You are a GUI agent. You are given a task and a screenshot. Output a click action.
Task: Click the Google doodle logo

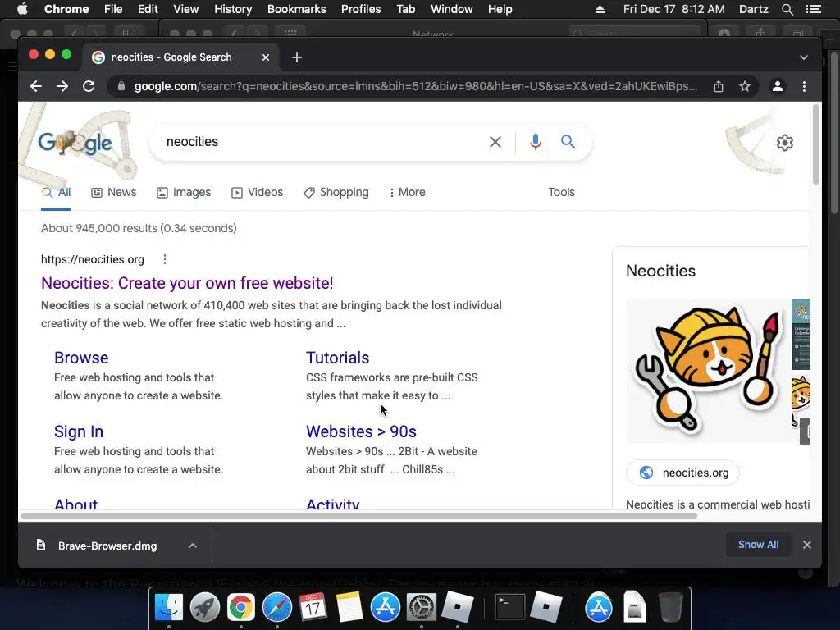75,143
